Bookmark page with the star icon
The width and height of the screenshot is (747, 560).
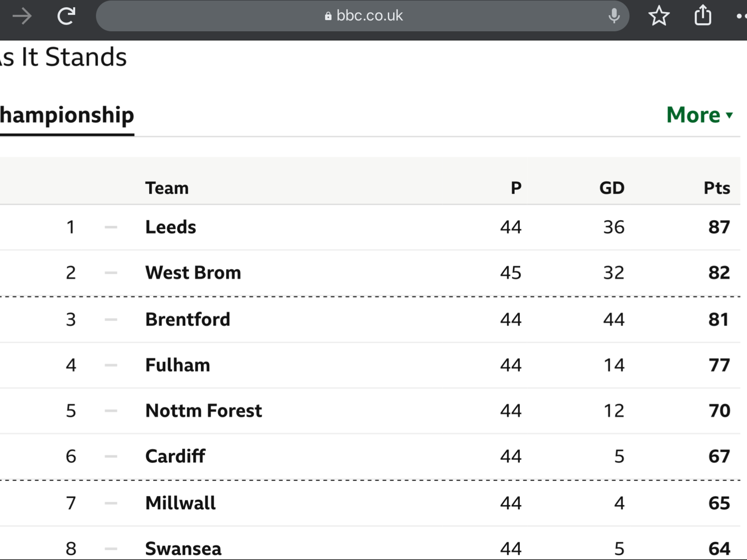pyautogui.click(x=659, y=16)
